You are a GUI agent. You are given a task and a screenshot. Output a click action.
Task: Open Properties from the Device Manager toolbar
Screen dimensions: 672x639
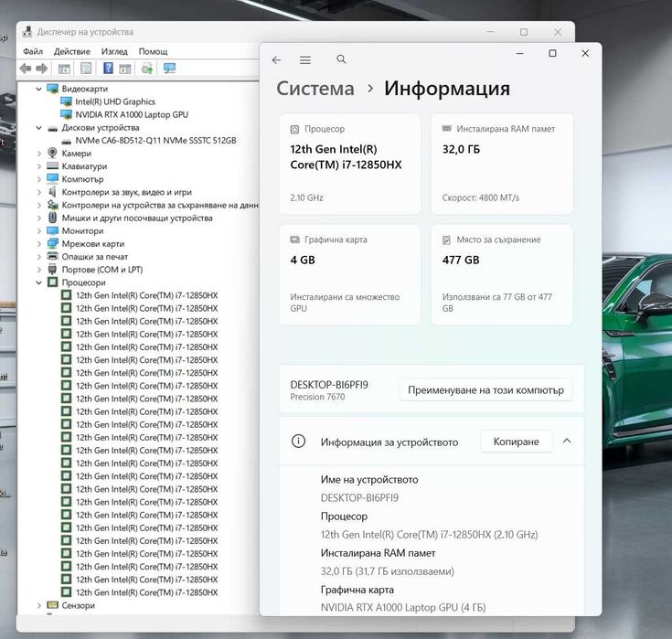(x=86, y=69)
